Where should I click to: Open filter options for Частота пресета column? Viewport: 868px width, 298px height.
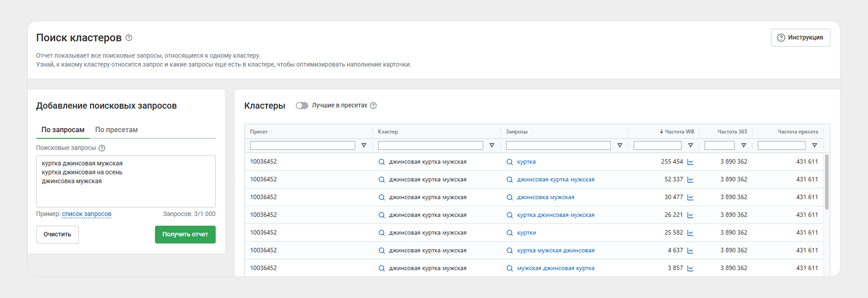pyautogui.click(x=814, y=145)
